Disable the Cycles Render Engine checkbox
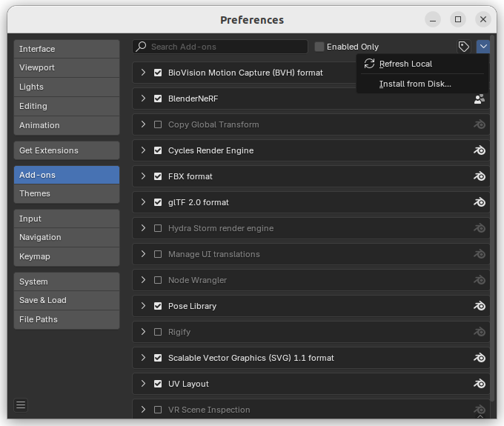The width and height of the screenshot is (504, 426). pyautogui.click(x=158, y=150)
